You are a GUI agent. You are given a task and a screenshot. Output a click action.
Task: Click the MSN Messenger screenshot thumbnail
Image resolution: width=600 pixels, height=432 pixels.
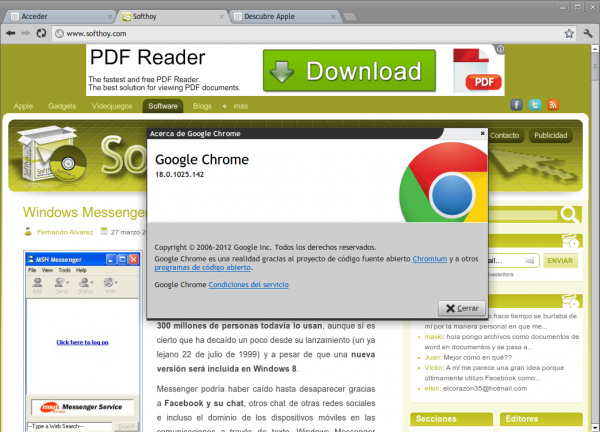pyautogui.click(x=83, y=341)
